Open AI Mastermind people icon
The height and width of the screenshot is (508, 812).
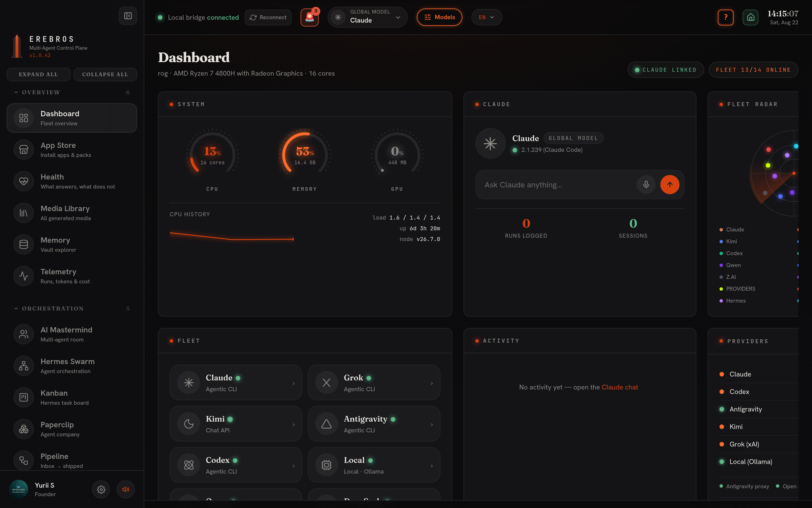[x=23, y=334]
